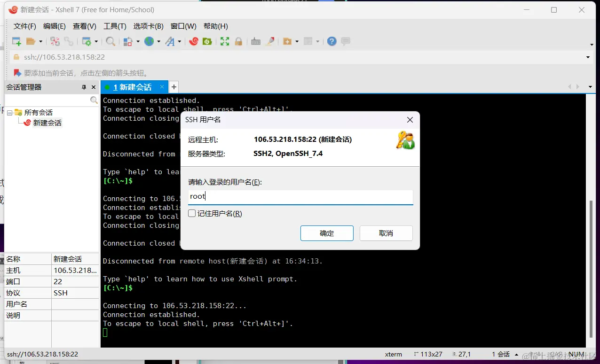The height and width of the screenshot is (364, 600).
Task: Open the tab list dropdown arrow
Action: pos(591,87)
